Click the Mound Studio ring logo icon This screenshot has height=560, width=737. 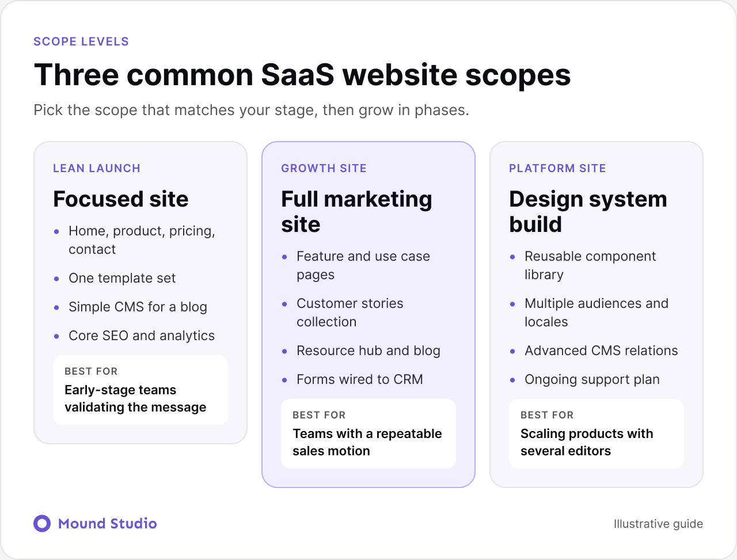tap(42, 523)
